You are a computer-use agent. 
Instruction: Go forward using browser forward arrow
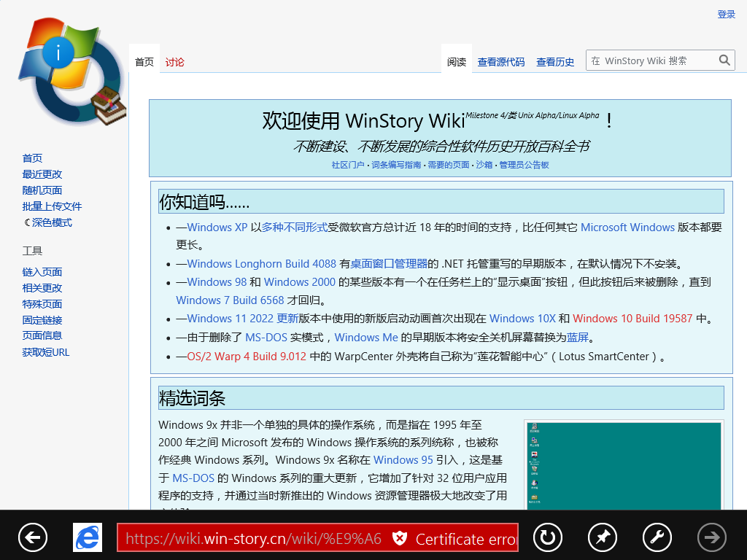coord(712,537)
